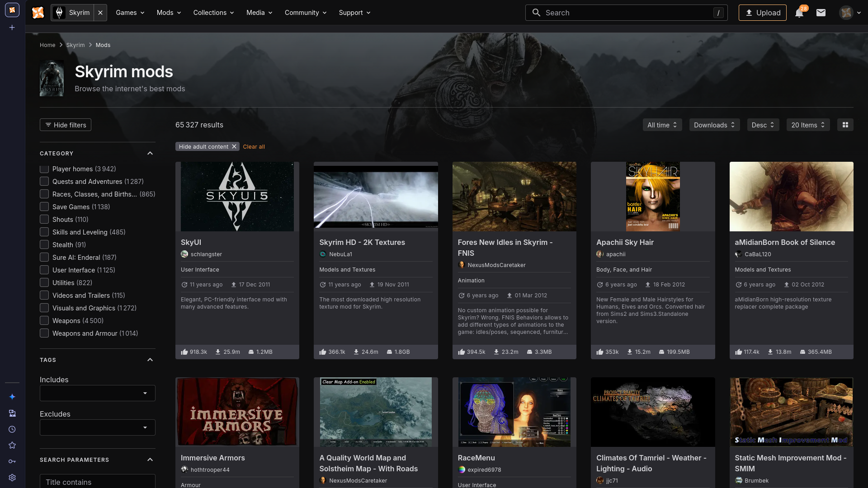Check the Player homes category
Screen dimensions: 868x488
44,169
